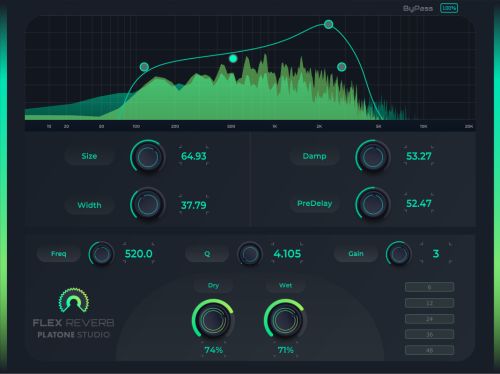This screenshot has width=500, height=374.
Task: Click the Width value 37.79
Action: point(194,205)
